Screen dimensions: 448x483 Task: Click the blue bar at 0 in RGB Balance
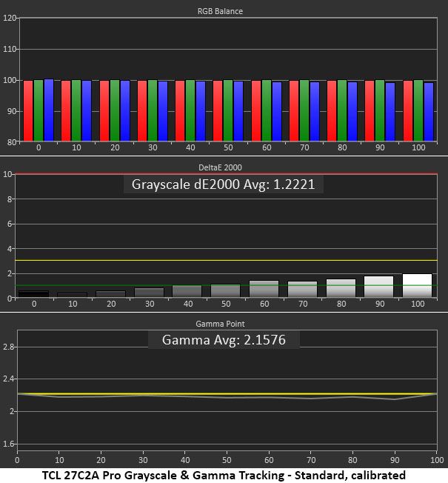49,110
